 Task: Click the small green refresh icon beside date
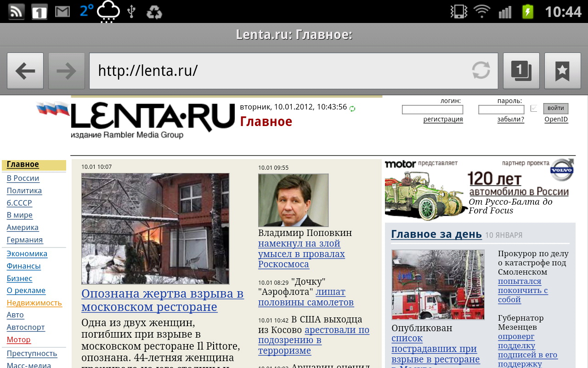(x=352, y=109)
